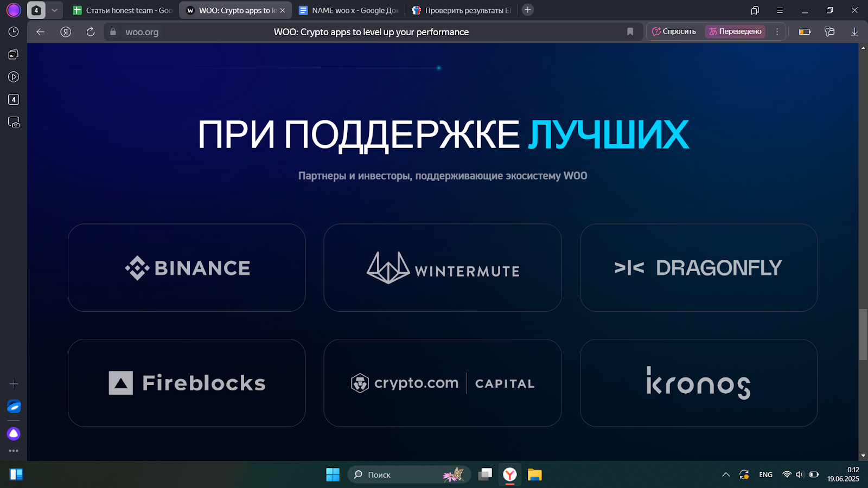This screenshot has height=488, width=868.
Task: View site security lock info
Action: (x=113, y=32)
